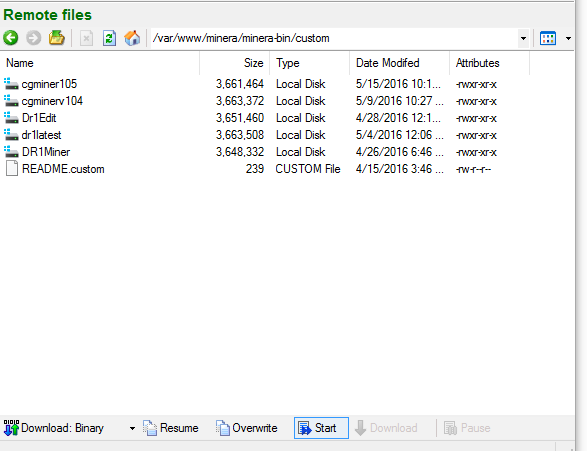Select the Dr1Edit file icon
This screenshot has width=587, height=451.
click(11, 118)
